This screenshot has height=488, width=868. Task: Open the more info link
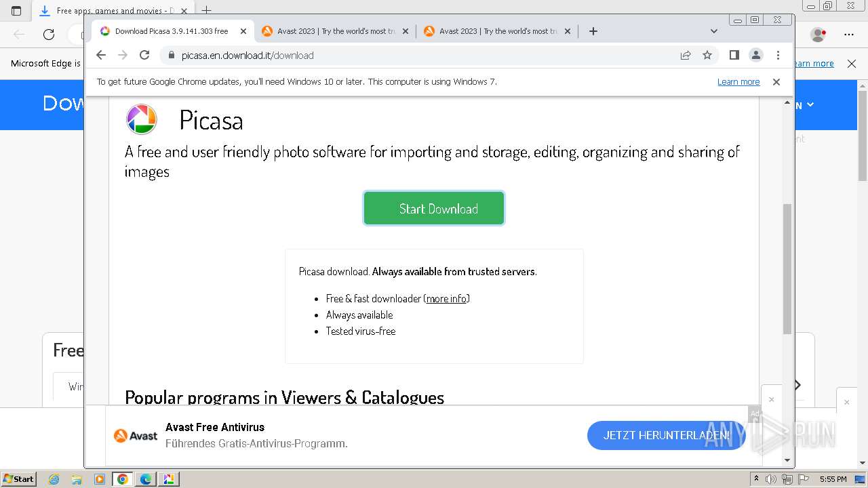(446, 298)
